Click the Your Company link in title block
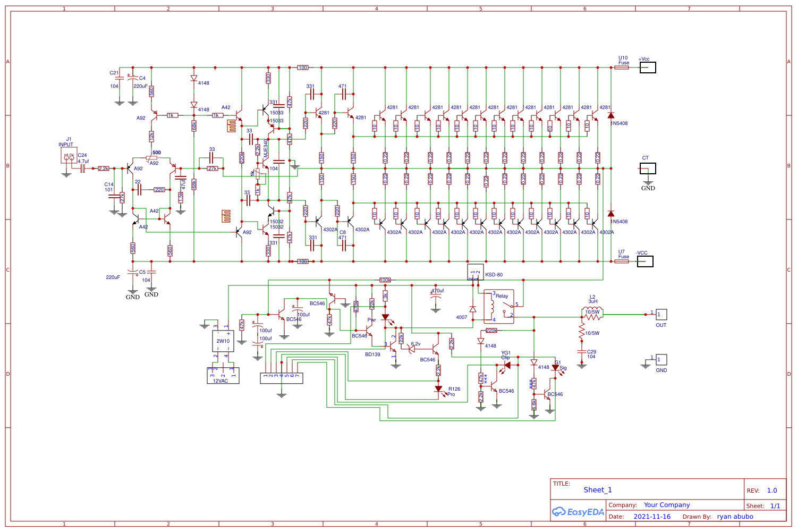 coord(666,505)
